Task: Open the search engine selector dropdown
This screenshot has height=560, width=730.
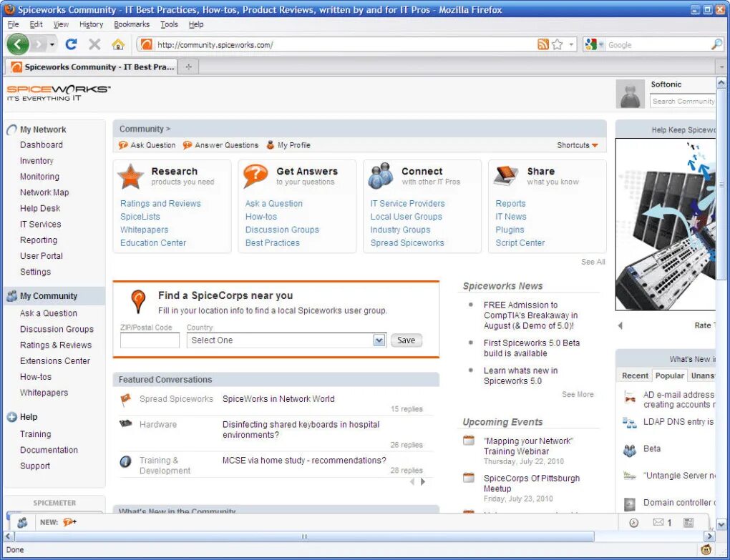Action: (595, 44)
